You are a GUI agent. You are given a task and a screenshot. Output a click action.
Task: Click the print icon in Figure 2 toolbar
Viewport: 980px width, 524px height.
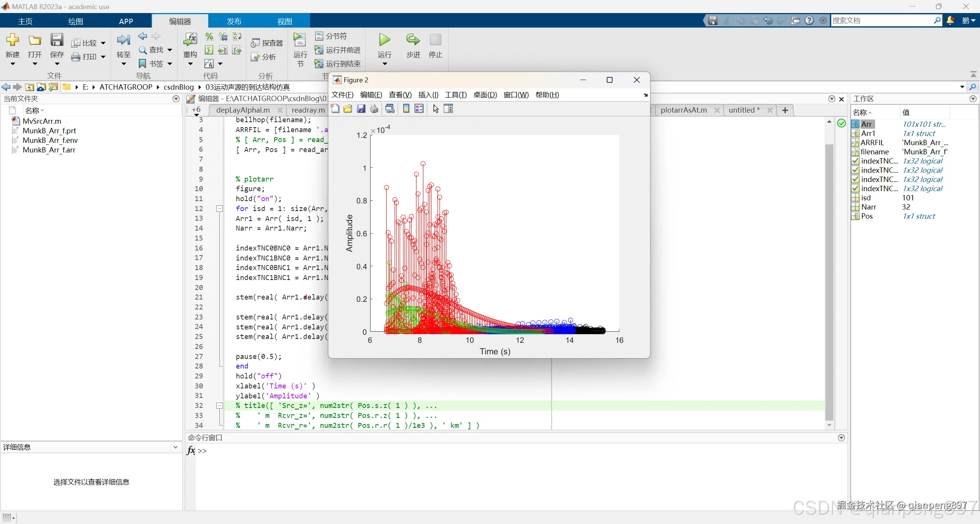(374, 109)
